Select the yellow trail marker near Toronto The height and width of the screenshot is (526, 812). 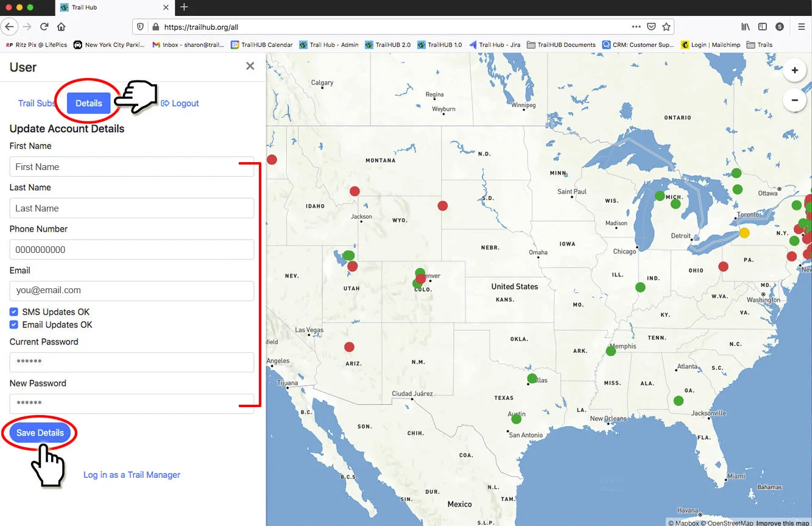click(744, 233)
